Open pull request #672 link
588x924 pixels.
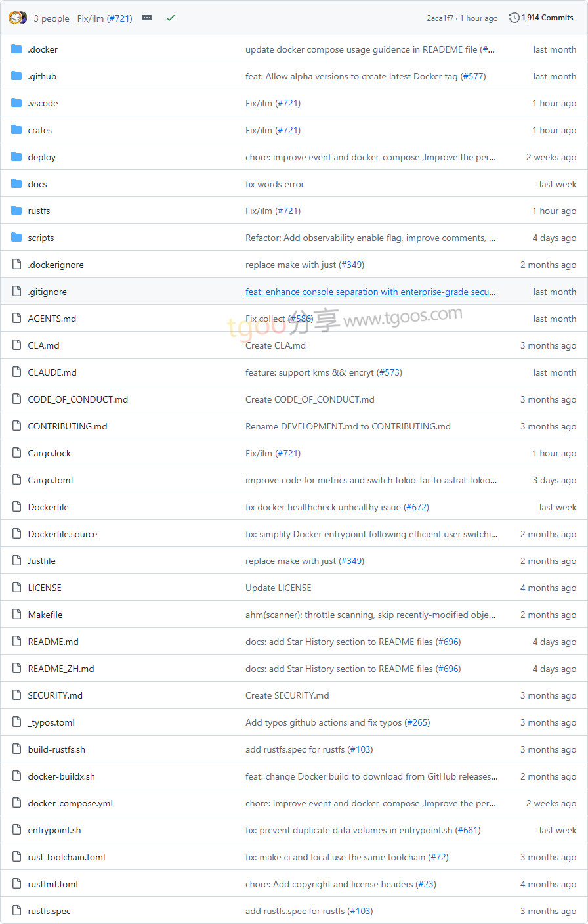(x=417, y=507)
